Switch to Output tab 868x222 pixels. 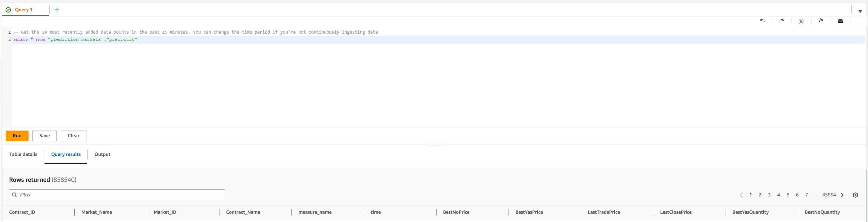click(x=102, y=154)
